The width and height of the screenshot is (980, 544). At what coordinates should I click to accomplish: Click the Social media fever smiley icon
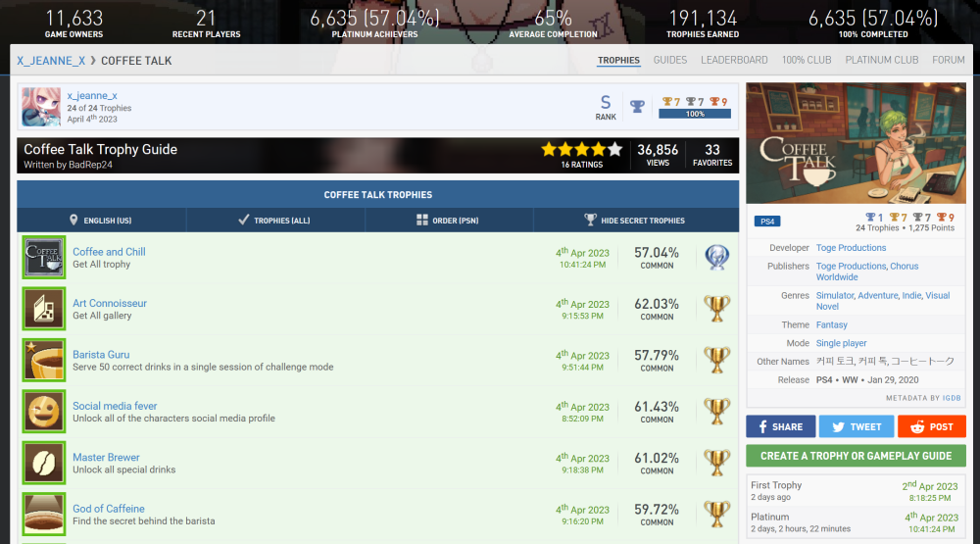(43, 412)
